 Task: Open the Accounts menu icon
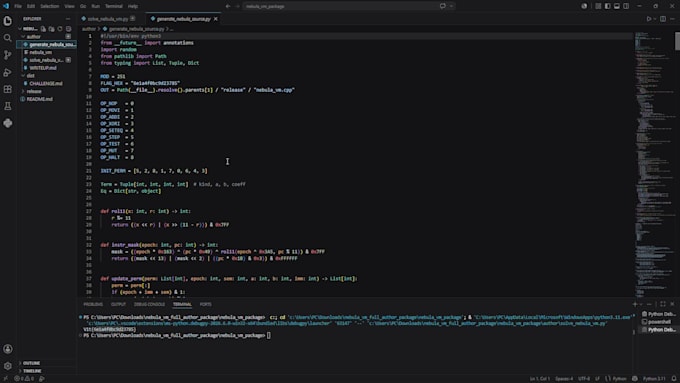7,349
